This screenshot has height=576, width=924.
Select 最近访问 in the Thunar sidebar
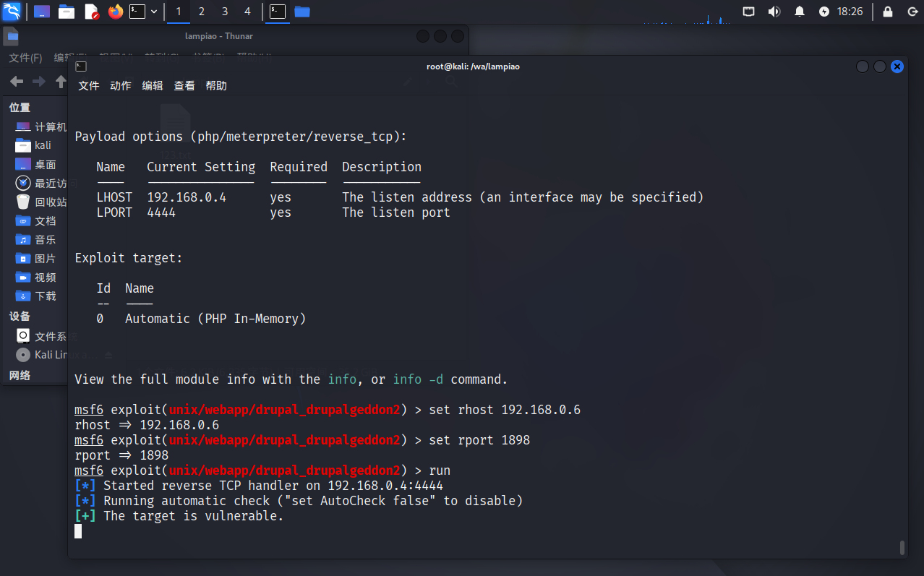(x=40, y=183)
